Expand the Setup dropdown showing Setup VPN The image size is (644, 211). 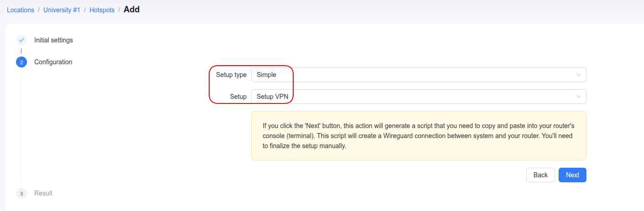pyautogui.click(x=419, y=97)
